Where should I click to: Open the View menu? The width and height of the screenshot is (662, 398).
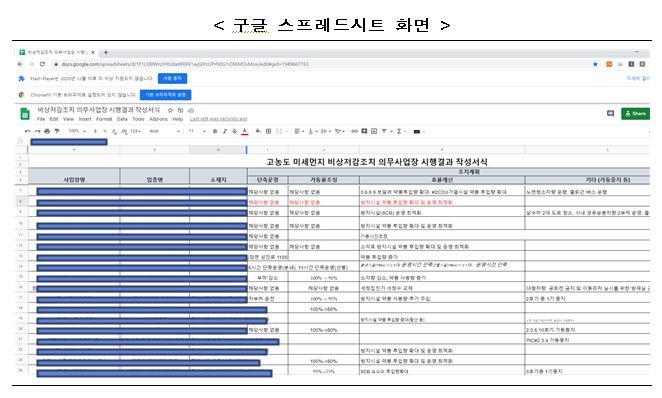click(x=68, y=119)
